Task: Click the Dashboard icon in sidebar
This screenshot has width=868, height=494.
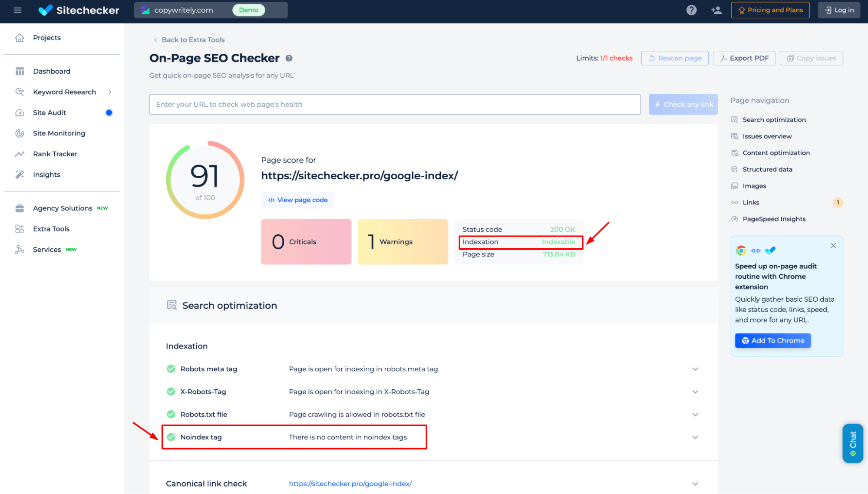Action: pos(20,71)
